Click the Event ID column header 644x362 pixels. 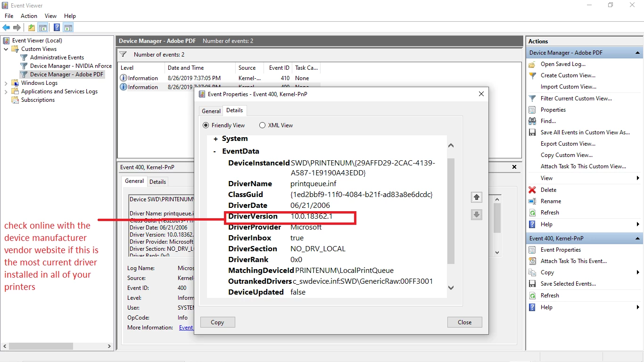(x=279, y=68)
